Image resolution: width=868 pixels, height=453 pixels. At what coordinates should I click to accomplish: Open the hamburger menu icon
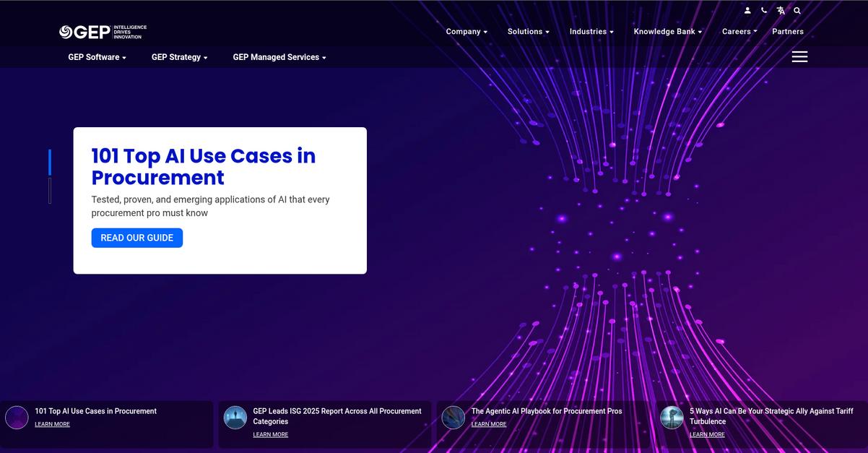click(x=799, y=56)
